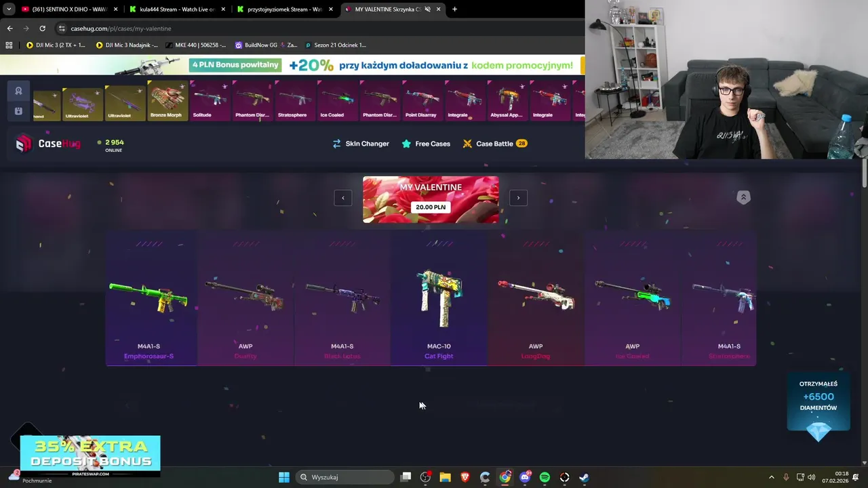Show hidden system tray icons
This screenshot has height=488, width=868.
point(771,477)
